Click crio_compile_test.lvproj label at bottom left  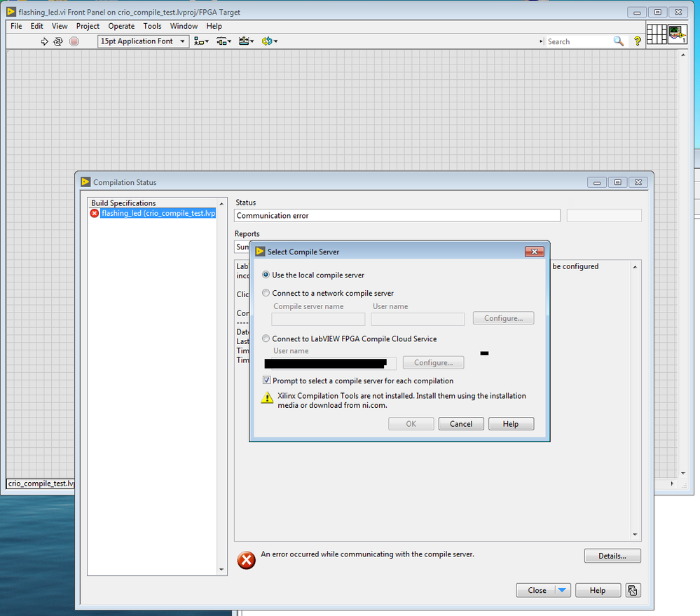(x=41, y=484)
